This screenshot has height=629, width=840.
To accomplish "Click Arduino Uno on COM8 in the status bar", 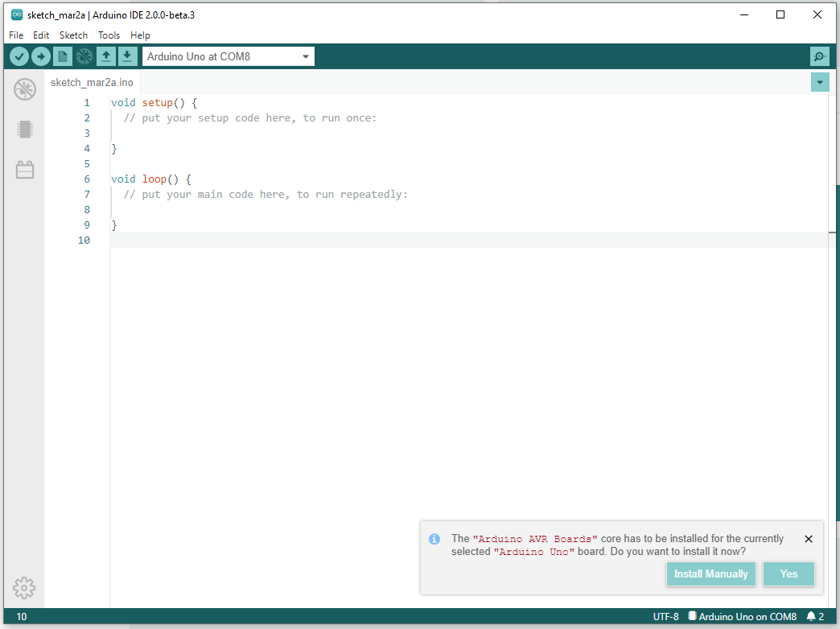I will tap(742, 616).
